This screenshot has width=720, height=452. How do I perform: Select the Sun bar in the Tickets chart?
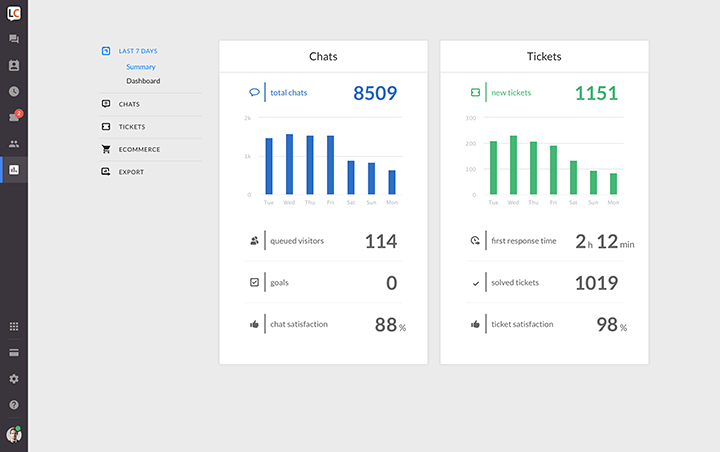coord(593,182)
